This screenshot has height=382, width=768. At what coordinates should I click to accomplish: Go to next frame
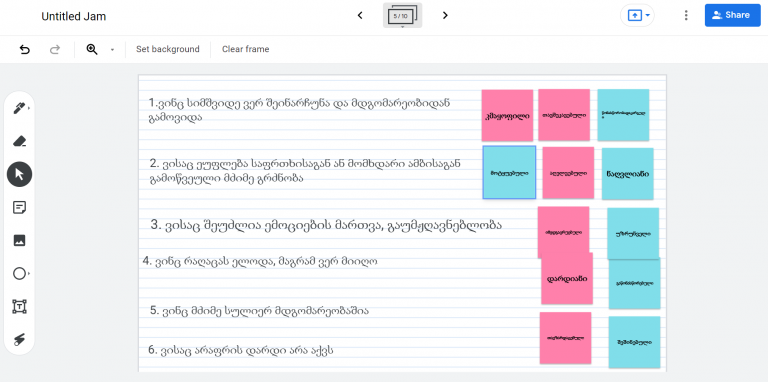tap(445, 16)
